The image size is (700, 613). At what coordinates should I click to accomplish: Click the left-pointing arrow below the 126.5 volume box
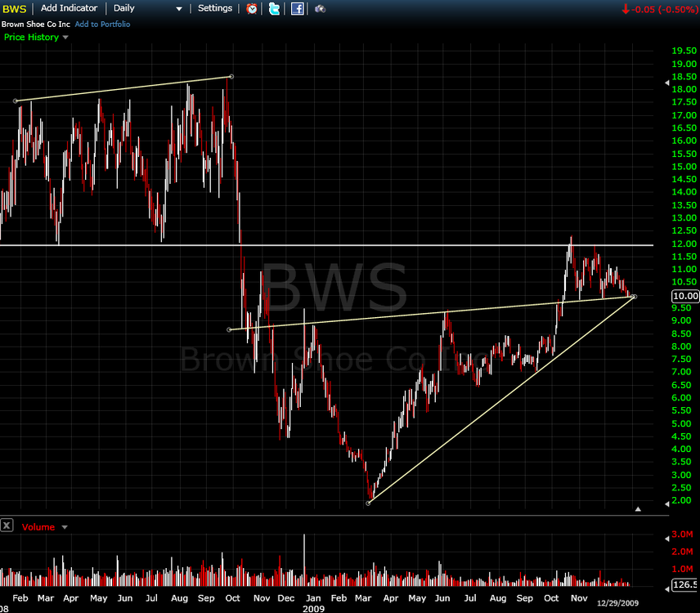(667, 589)
